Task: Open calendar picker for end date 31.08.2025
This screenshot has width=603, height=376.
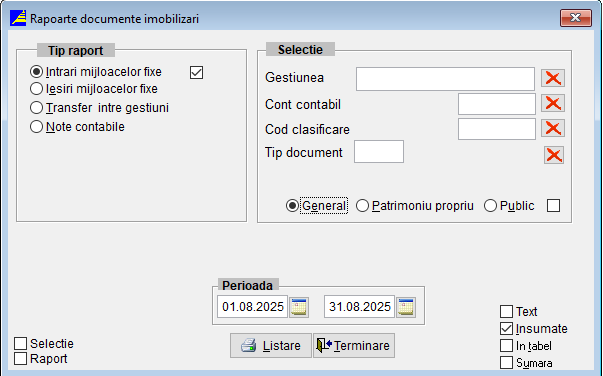Action: pyautogui.click(x=406, y=307)
